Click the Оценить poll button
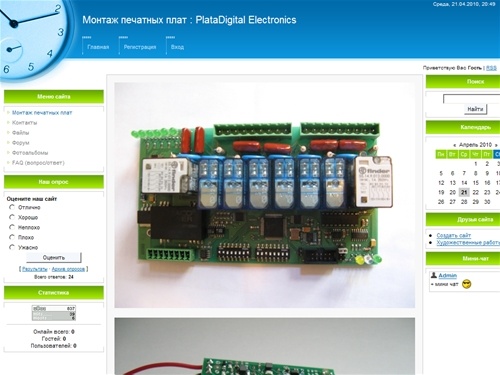 (54, 257)
